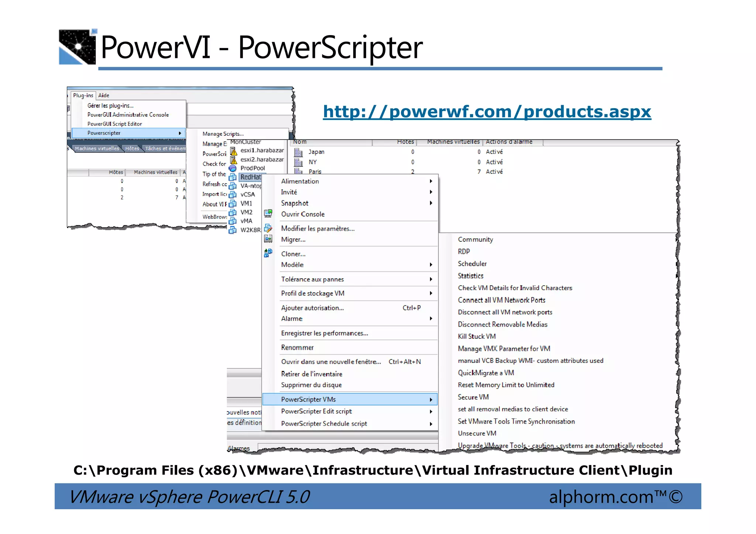Click the Ouvrir Console monitor icon
The width and height of the screenshot is (756, 534).
[x=268, y=213]
